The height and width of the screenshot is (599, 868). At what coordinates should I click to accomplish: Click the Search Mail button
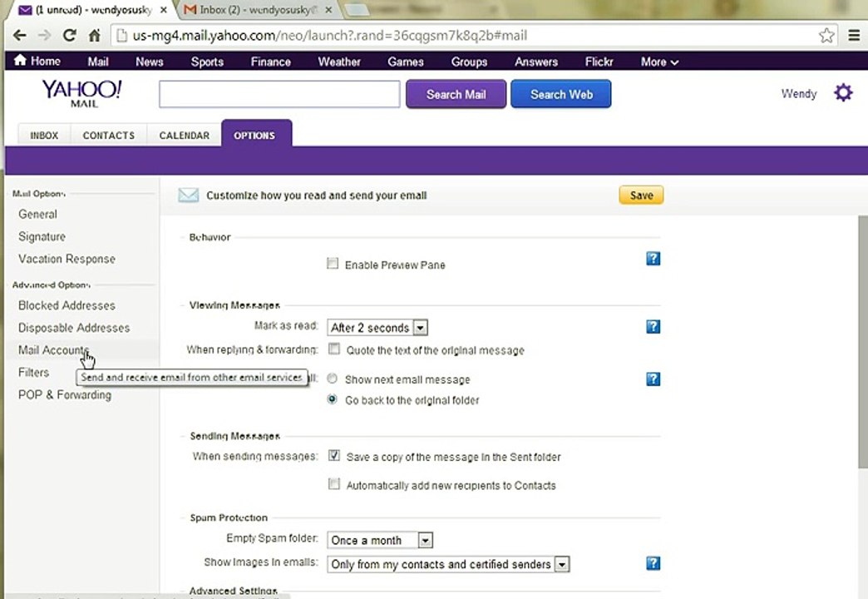456,94
